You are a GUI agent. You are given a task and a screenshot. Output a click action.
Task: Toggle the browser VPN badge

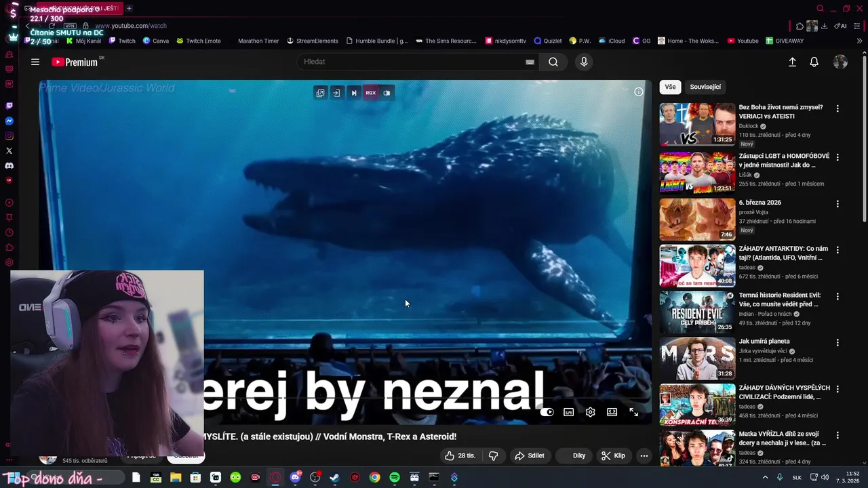pos(70,26)
